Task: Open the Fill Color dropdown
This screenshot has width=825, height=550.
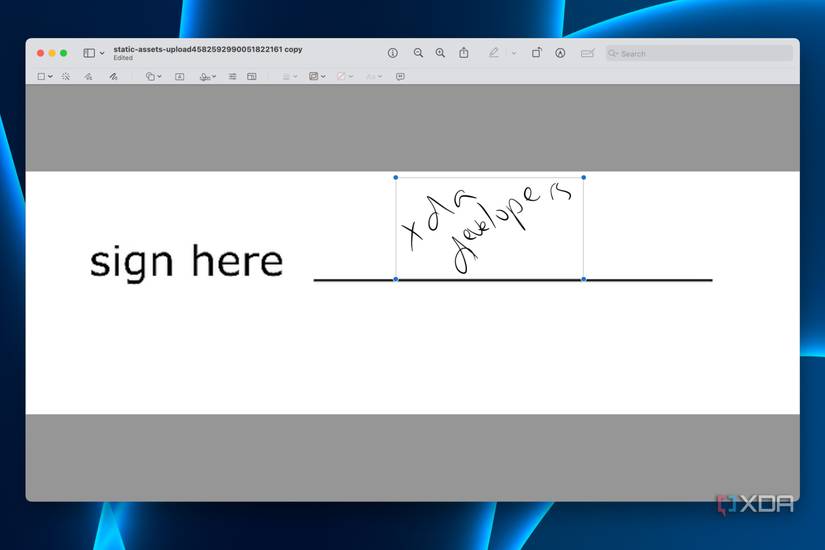Action: [x=345, y=77]
